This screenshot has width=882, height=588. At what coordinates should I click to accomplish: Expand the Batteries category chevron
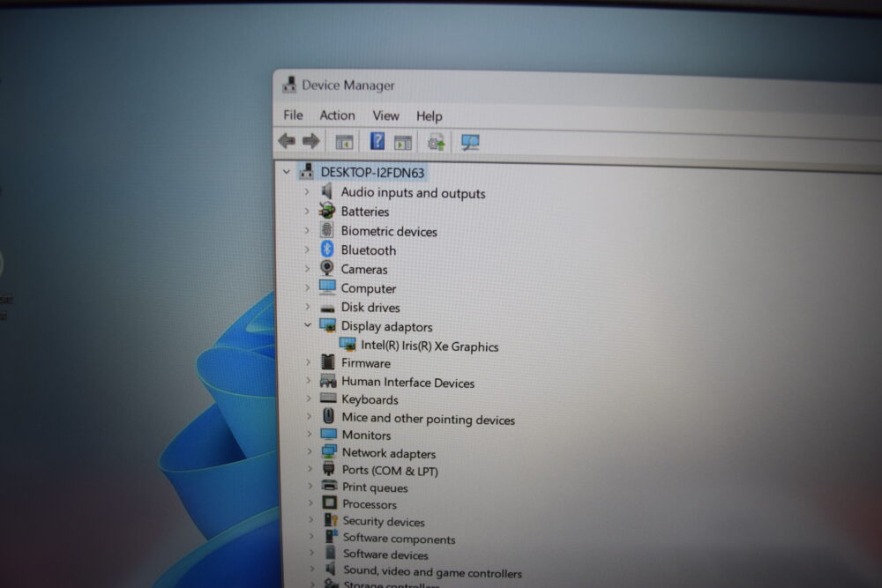tap(307, 211)
